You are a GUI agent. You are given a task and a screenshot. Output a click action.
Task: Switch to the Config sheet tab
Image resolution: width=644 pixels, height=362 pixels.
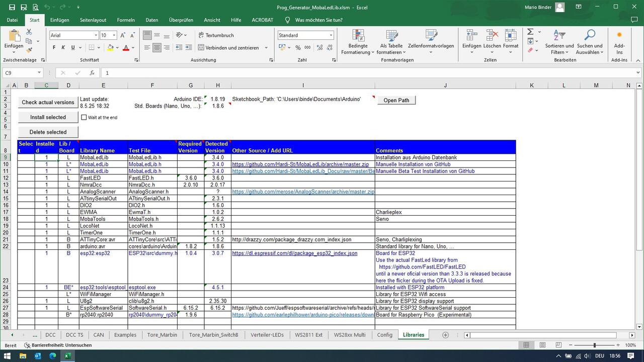(x=384, y=335)
